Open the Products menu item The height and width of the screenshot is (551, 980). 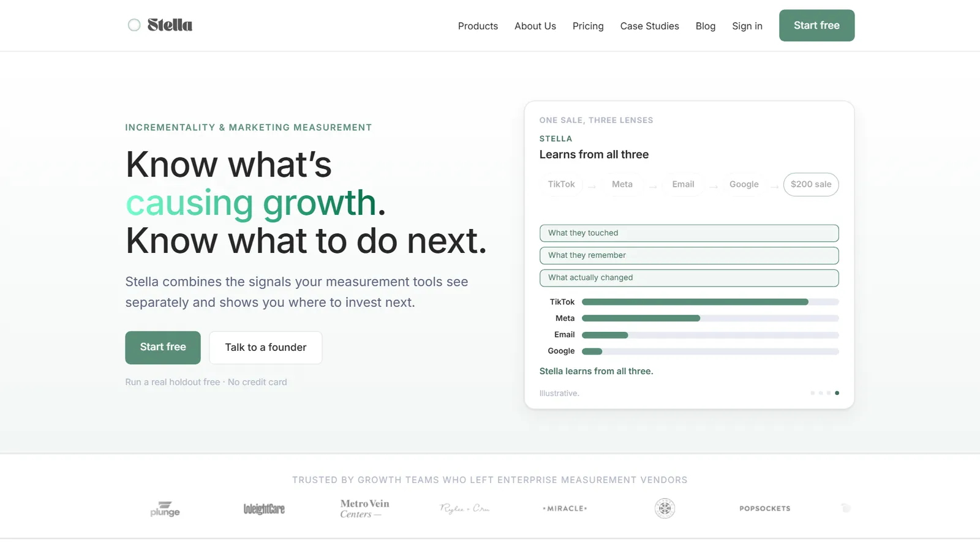[x=478, y=26]
